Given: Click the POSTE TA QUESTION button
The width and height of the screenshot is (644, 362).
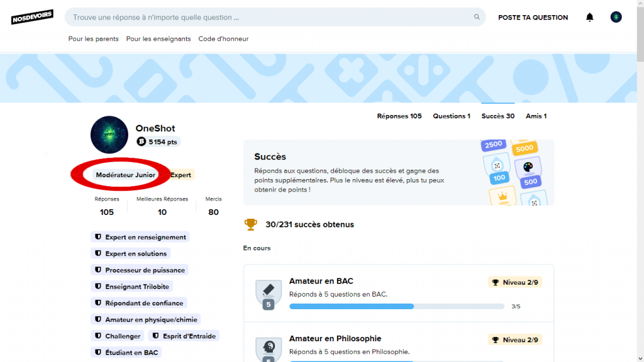Looking at the screenshot, I should [x=533, y=17].
